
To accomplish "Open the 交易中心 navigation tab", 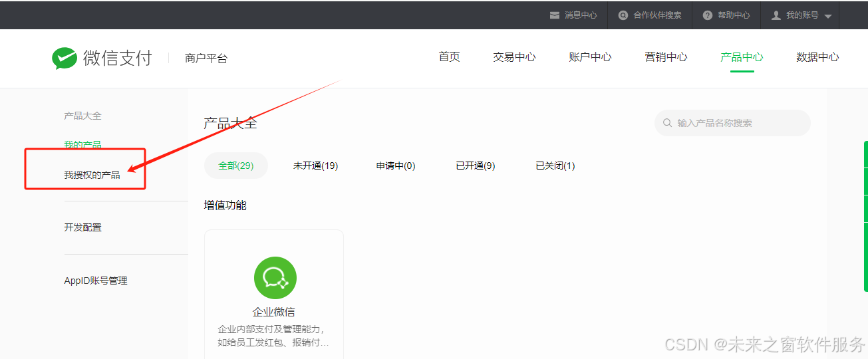I will pos(514,57).
